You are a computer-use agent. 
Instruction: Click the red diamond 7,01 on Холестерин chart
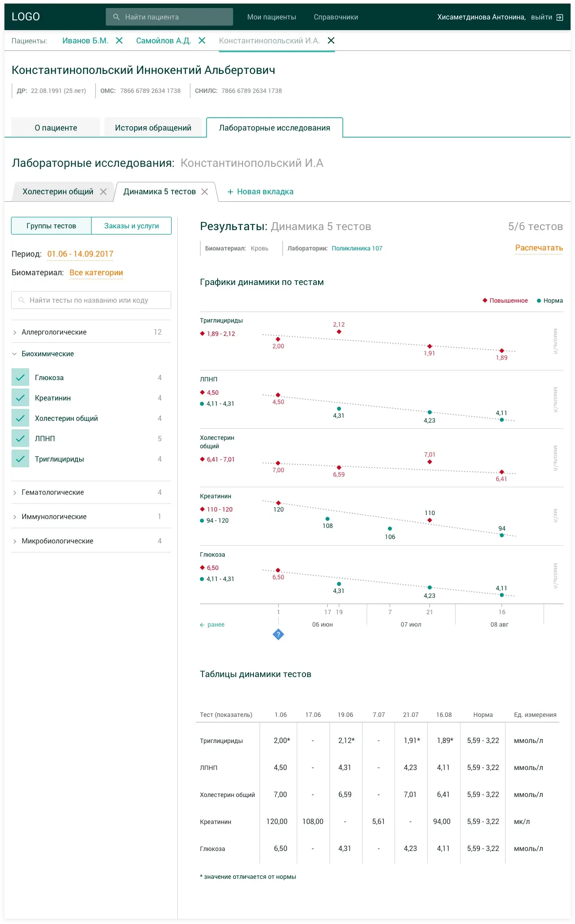coord(429,462)
